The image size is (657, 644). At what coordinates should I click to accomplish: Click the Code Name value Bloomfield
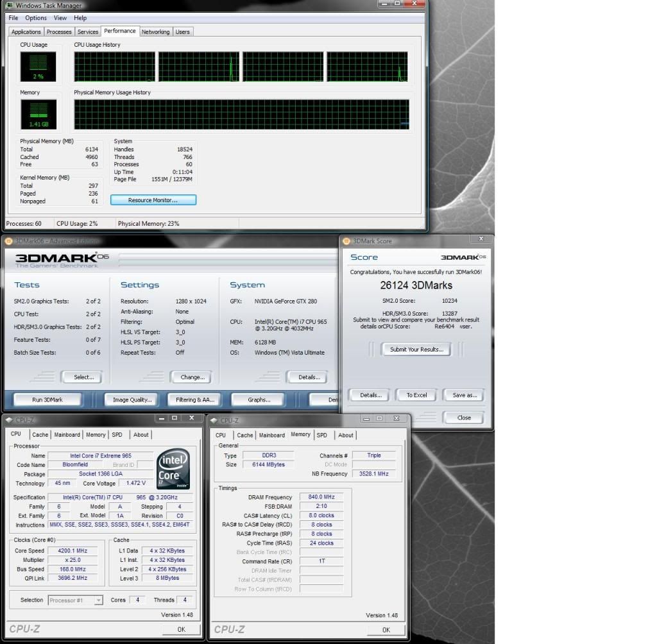75,464
